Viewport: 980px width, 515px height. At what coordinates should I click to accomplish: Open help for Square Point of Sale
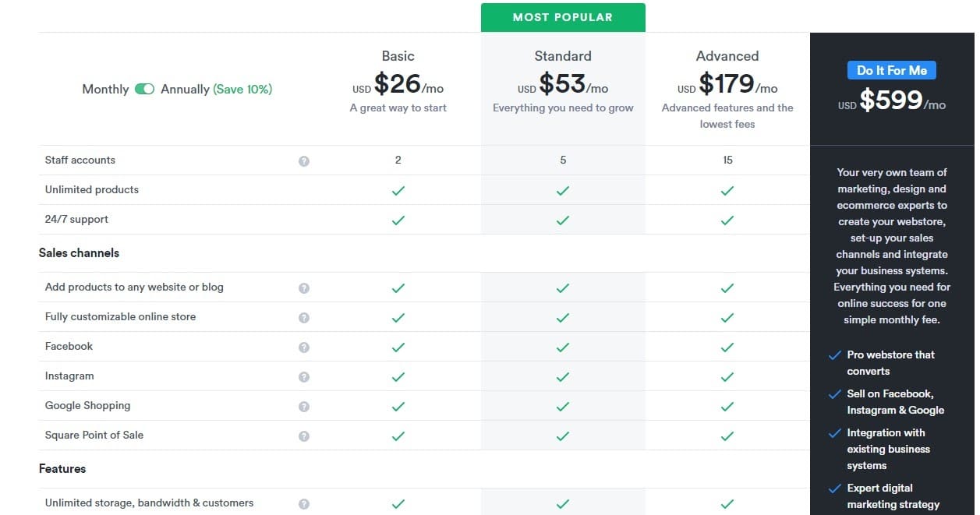click(304, 435)
